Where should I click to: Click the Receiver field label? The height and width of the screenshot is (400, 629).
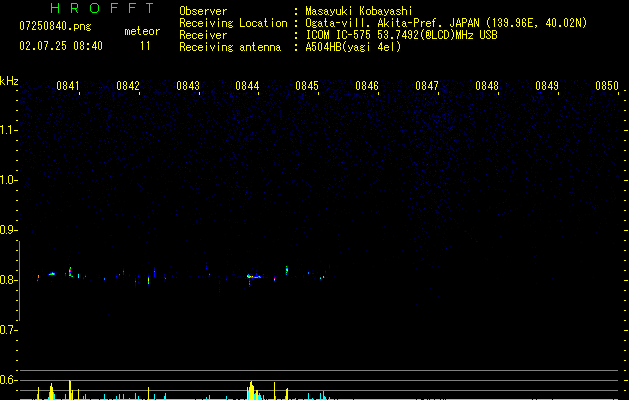tap(203, 35)
